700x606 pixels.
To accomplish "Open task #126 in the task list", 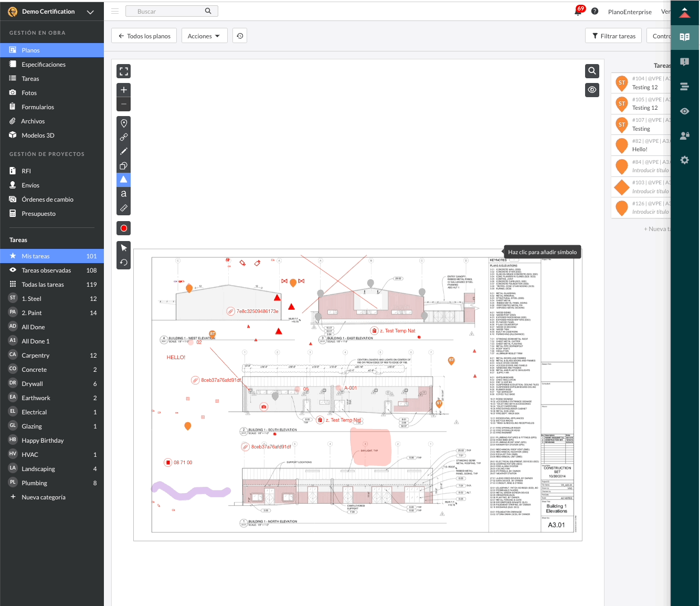I will 641,208.
